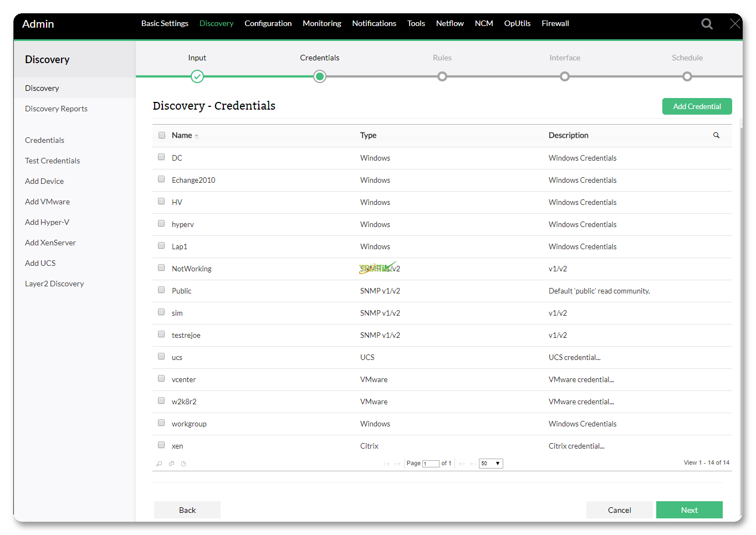
Task: Click the copy icon in table footer
Action: click(171, 464)
